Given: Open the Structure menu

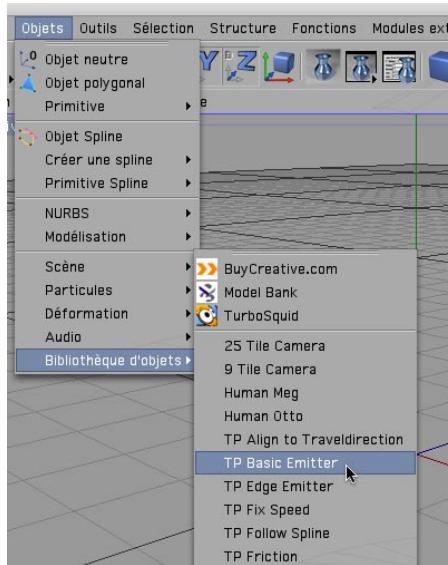Looking at the screenshot, I should [x=243, y=28].
